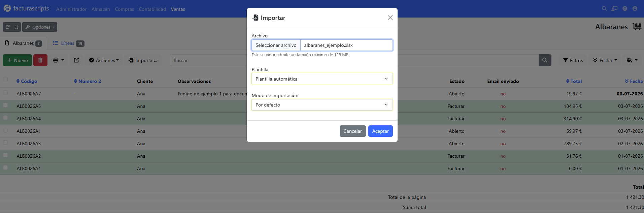The width and height of the screenshot is (644, 213).
Task: Run search with the magnifier button
Action: pyautogui.click(x=545, y=60)
